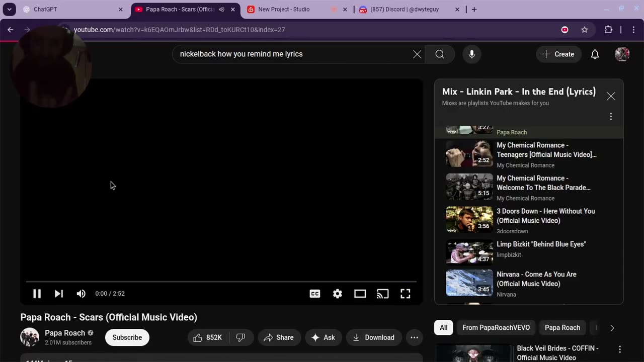Open notifications bell
Viewport: 644px width, 362px height.
[595, 54]
